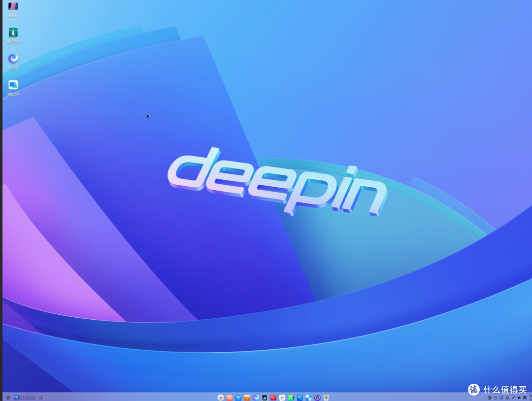Open the gear-shaped system dock icon
This screenshot has width=532, height=401.
tap(317, 398)
